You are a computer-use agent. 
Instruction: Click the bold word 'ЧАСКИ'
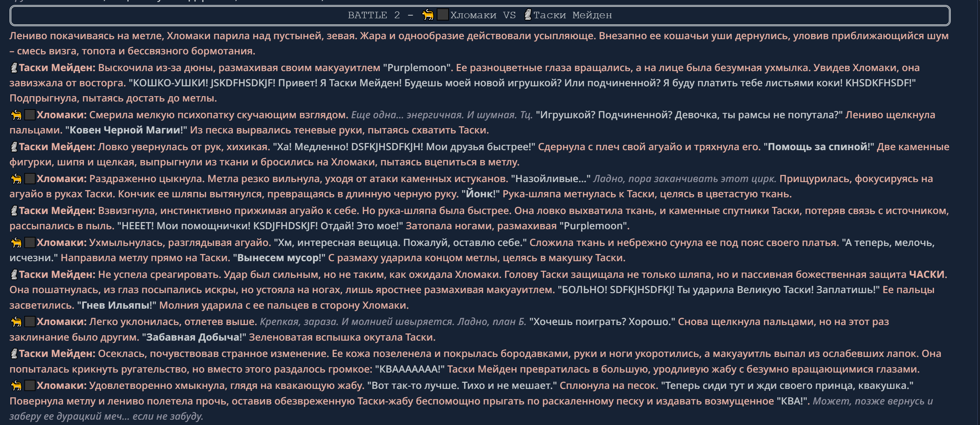[x=927, y=274]
